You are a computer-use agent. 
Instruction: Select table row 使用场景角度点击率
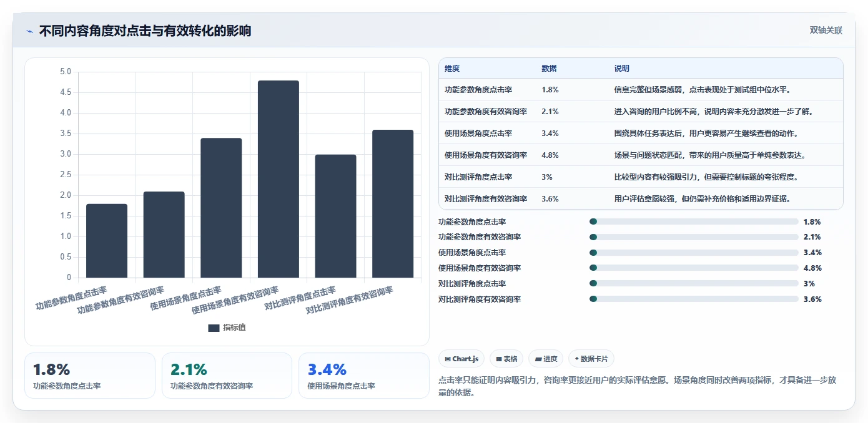tap(641, 133)
